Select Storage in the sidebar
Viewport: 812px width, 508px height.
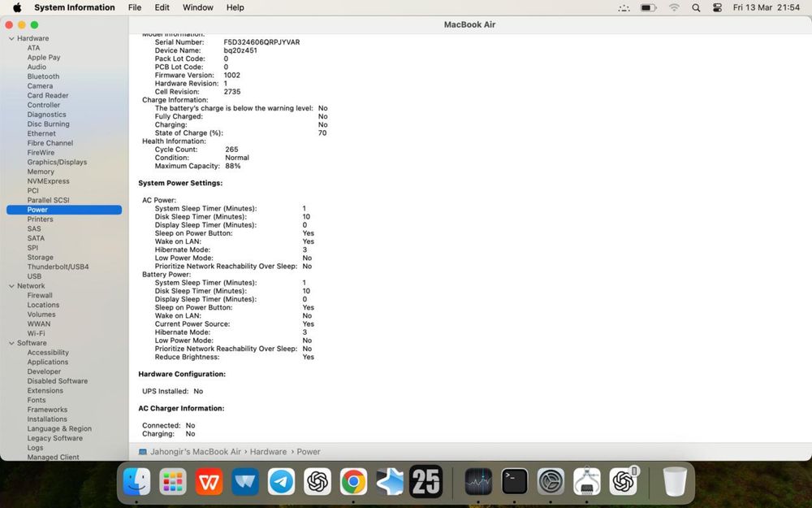40,257
